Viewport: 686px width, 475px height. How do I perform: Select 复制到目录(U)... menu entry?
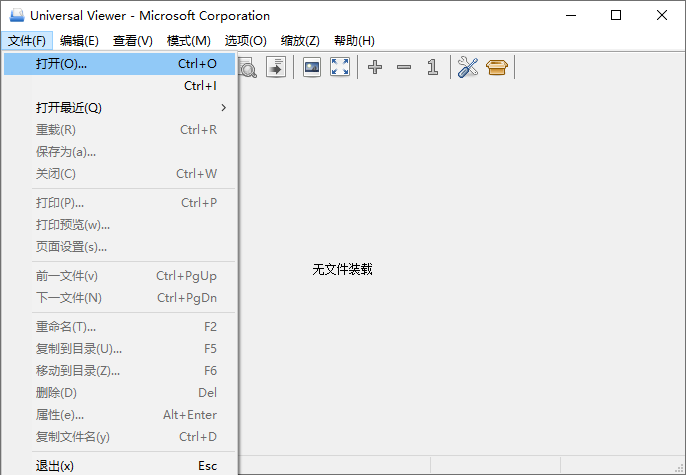119,349
